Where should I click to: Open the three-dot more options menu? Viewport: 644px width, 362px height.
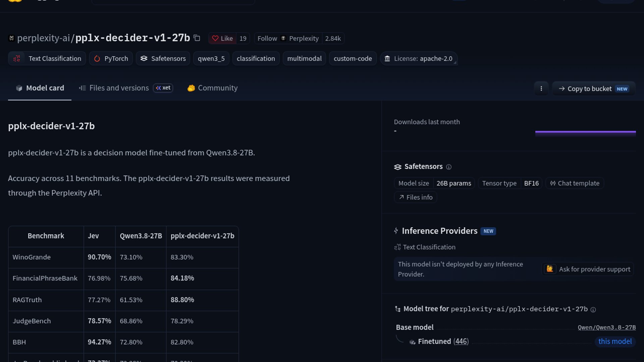(x=541, y=88)
